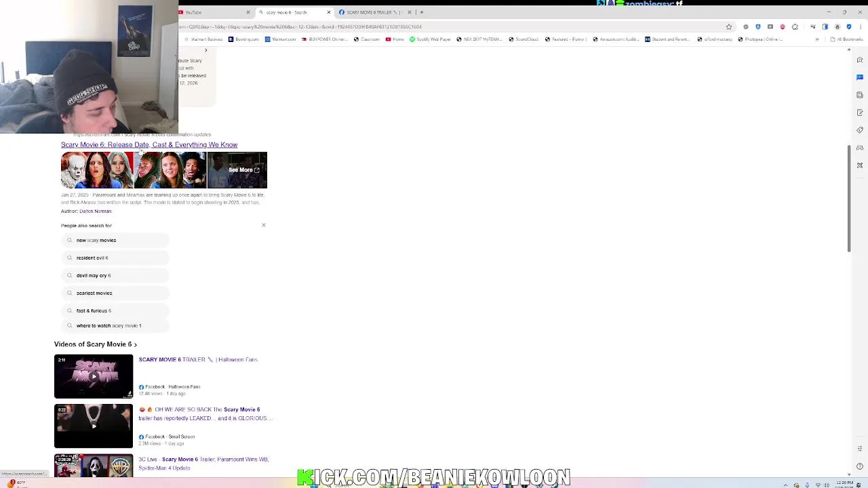Switch to the scary movie 6 Search tab

click(x=294, y=12)
